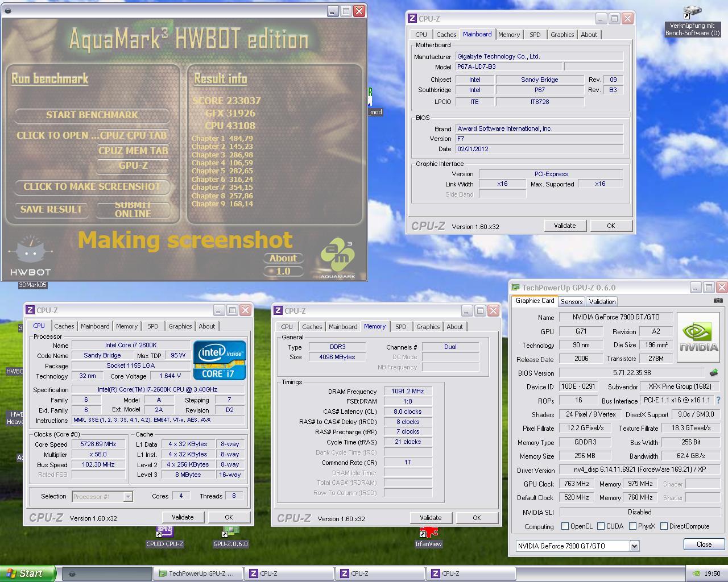
Task: Select Memory tab in CPU-Z Mainboard window
Action: (x=509, y=35)
